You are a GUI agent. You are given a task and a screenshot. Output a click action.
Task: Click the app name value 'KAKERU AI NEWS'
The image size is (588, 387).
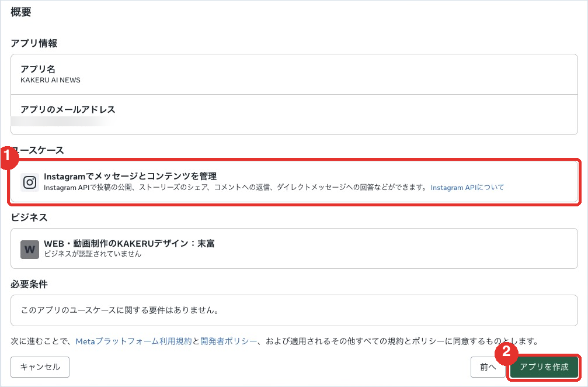click(x=50, y=80)
